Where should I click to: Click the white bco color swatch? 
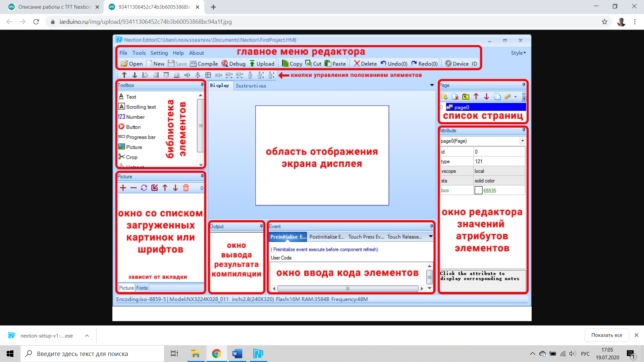[x=478, y=191]
